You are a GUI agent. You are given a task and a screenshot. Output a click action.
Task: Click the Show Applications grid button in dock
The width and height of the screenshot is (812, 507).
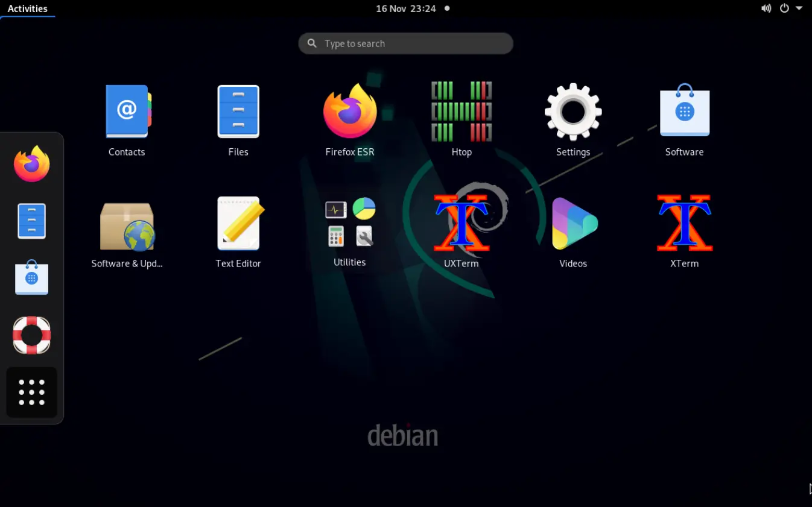click(x=31, y=392)
